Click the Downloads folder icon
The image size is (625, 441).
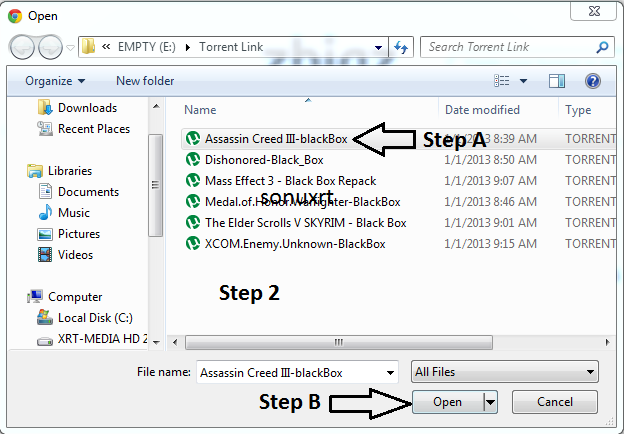click(x=45, y=108)
